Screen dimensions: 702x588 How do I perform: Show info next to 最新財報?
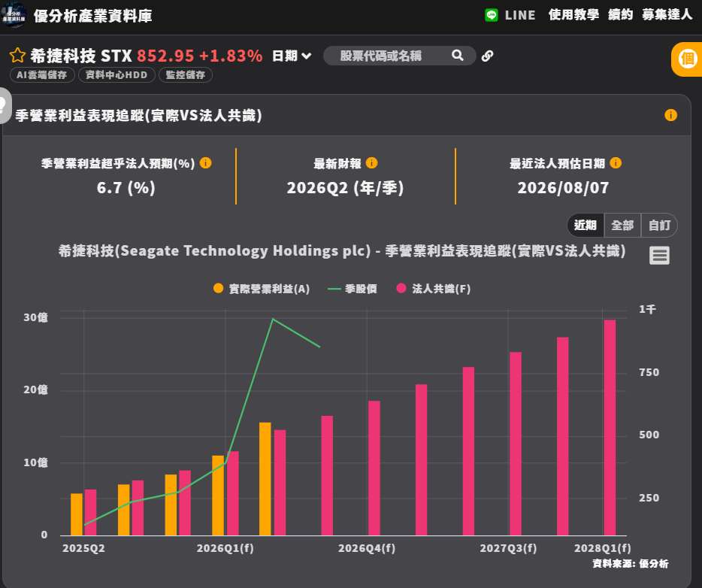[x=371, y=162]
